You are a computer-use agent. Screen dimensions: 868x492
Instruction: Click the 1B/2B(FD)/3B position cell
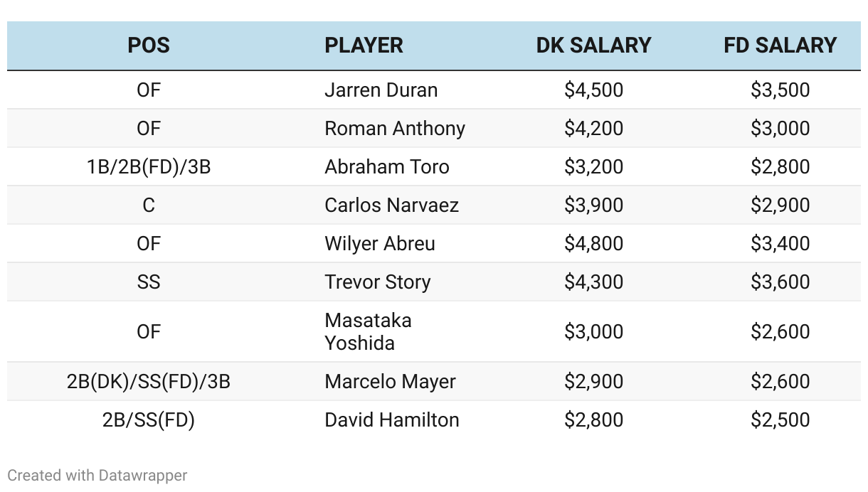tap(149, 167)
